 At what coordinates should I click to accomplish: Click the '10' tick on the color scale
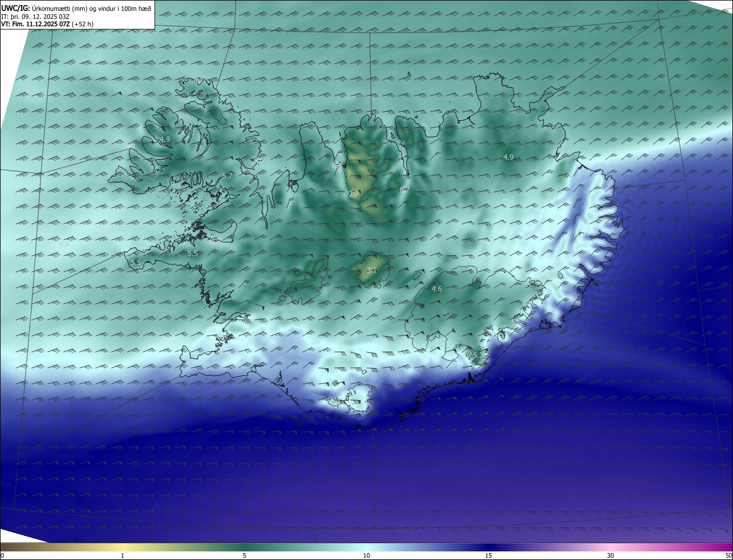[x=366, y=556]
